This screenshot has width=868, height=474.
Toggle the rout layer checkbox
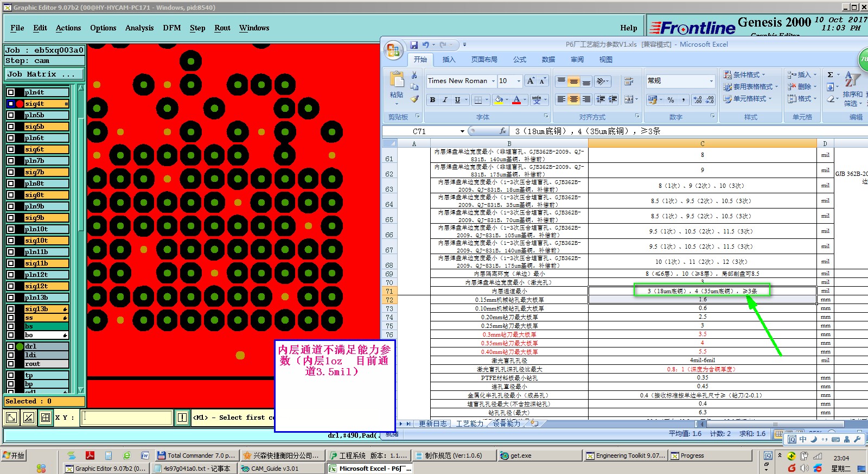(x=11, y=364)
